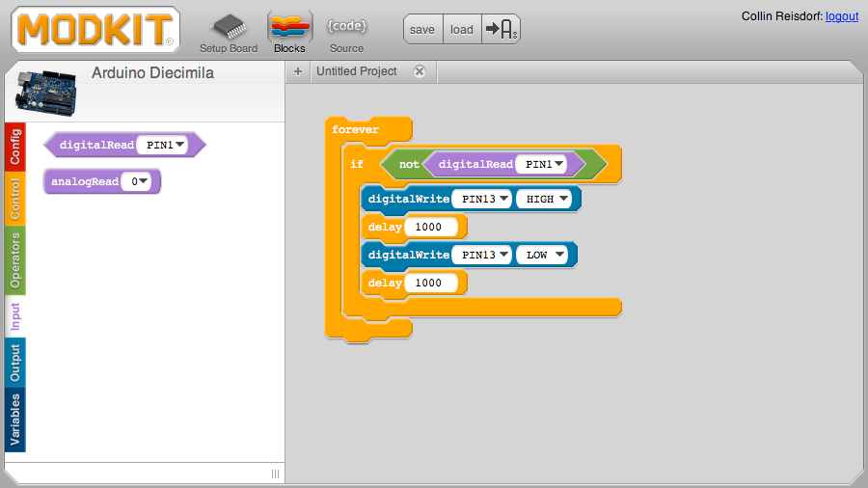Open the Variables block category

coord(15,420)
